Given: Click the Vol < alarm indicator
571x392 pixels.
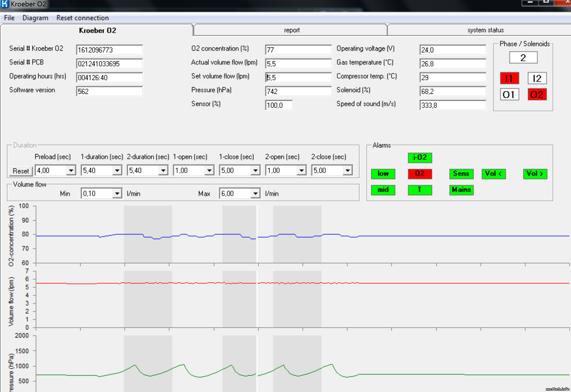Looking at the screenshot, I should pyautogui.click(x=493, y=174).
